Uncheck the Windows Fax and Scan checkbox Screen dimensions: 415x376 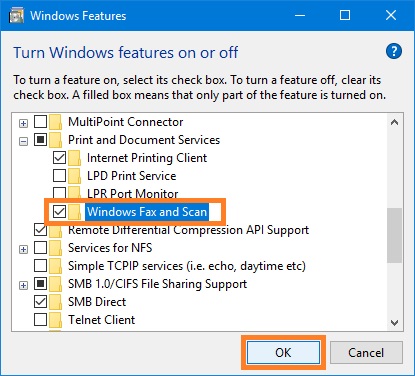click(x=59, y=211)
